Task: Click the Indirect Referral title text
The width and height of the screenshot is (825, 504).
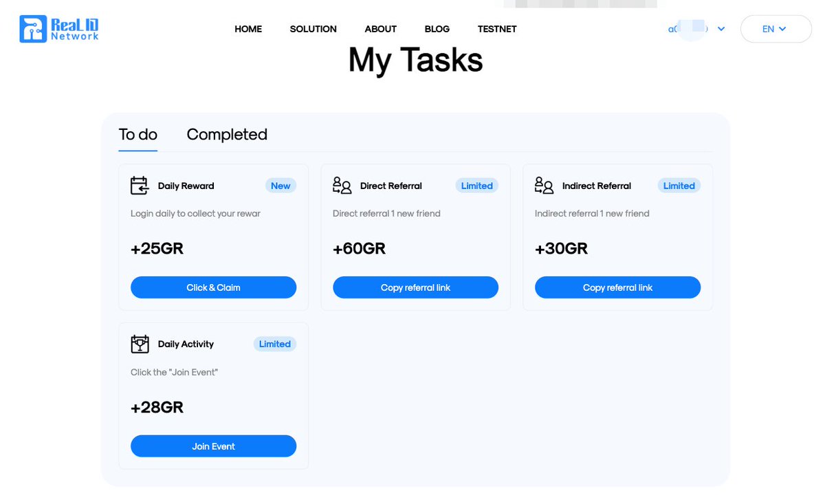Action: (596, 186)
